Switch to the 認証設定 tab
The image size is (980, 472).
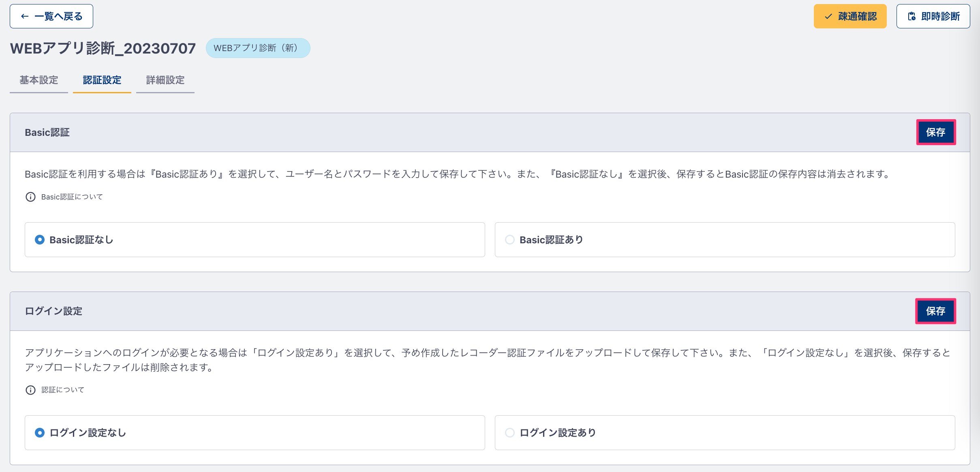tap(102, 80)
